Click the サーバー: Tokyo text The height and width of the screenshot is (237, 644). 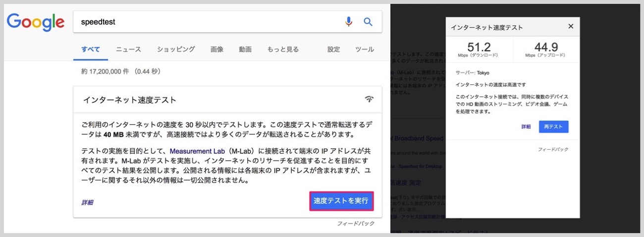pyautogui.click(x=472, y=72)
